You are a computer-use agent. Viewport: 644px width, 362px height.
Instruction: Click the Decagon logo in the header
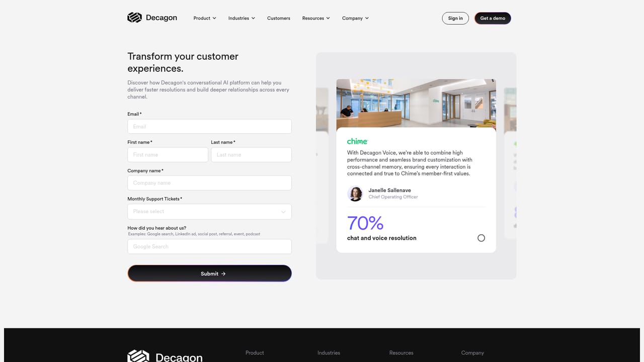[x=152, y=18]
